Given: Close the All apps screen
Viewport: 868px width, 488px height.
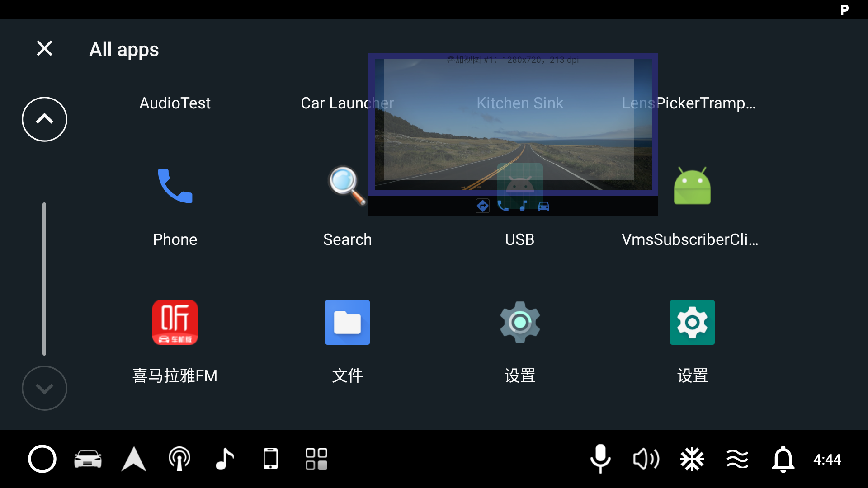Looking at the screenshot, I should coord(44,48).
